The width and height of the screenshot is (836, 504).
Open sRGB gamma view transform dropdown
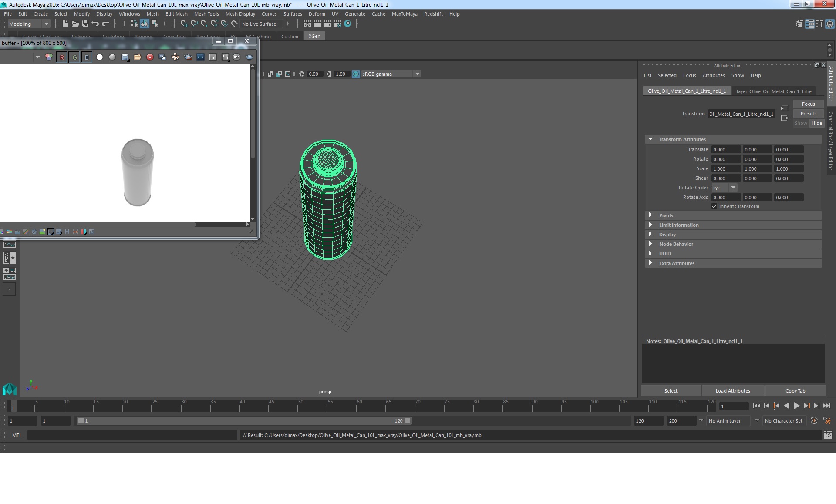[391, 74]
